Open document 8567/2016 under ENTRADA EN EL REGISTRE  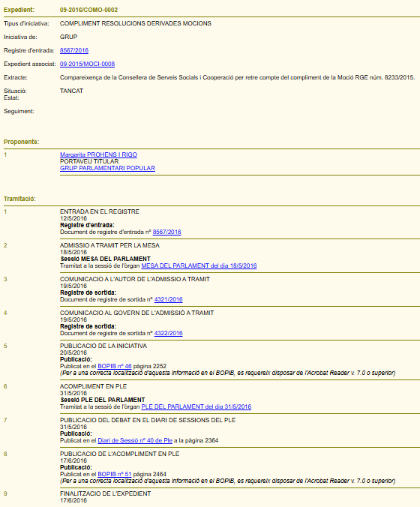(166, 232)
